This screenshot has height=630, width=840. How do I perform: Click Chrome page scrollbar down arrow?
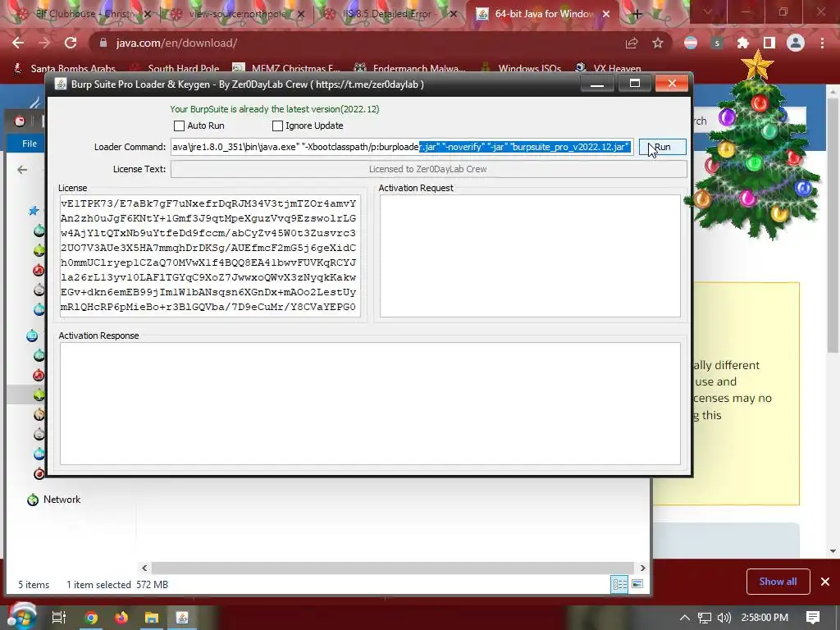coord(833,550)
